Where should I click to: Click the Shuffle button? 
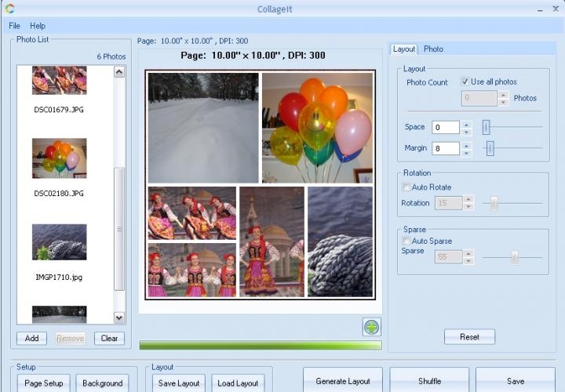[429, 381]
